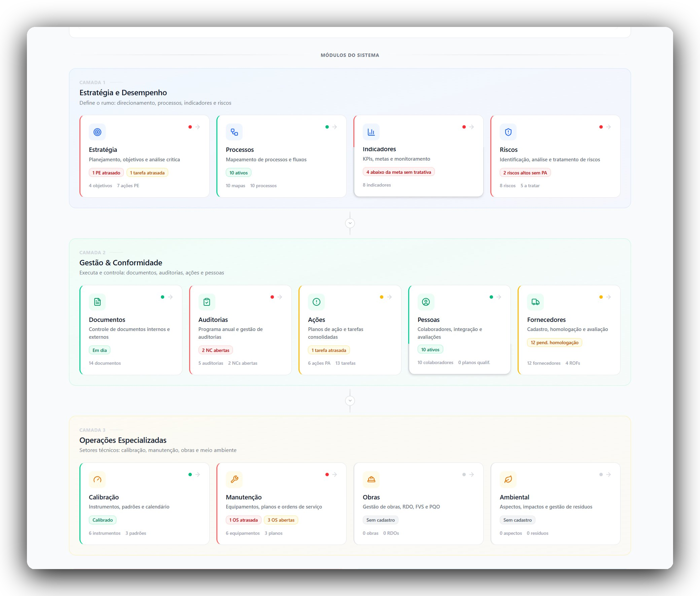Click the '3 OS abertas' badge

[x=281, y=520]
